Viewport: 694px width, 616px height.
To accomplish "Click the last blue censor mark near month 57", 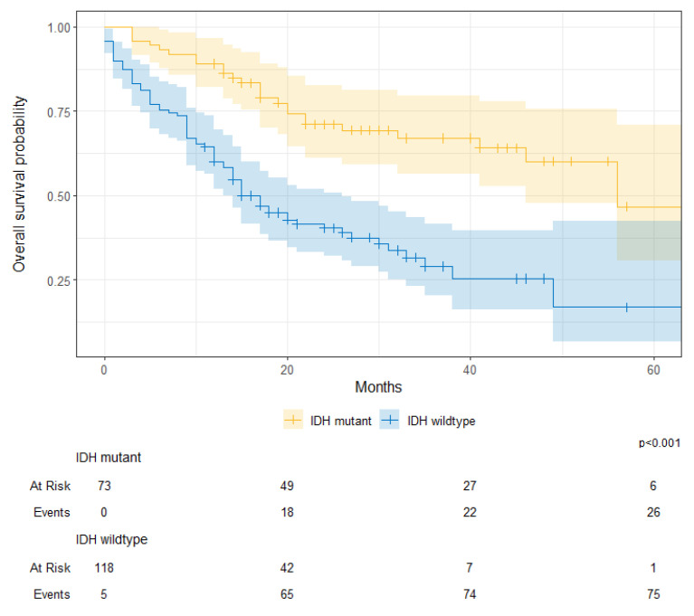I will coord(627,308).
